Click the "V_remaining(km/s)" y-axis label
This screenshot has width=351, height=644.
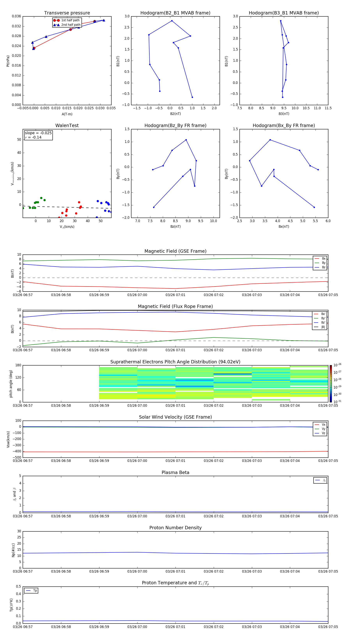tap(12, 173)
